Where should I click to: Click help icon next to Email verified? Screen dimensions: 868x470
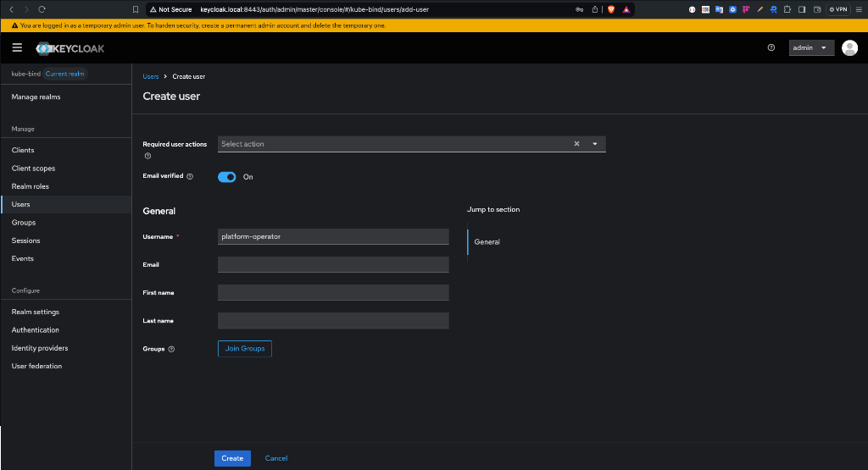point(190,176)
